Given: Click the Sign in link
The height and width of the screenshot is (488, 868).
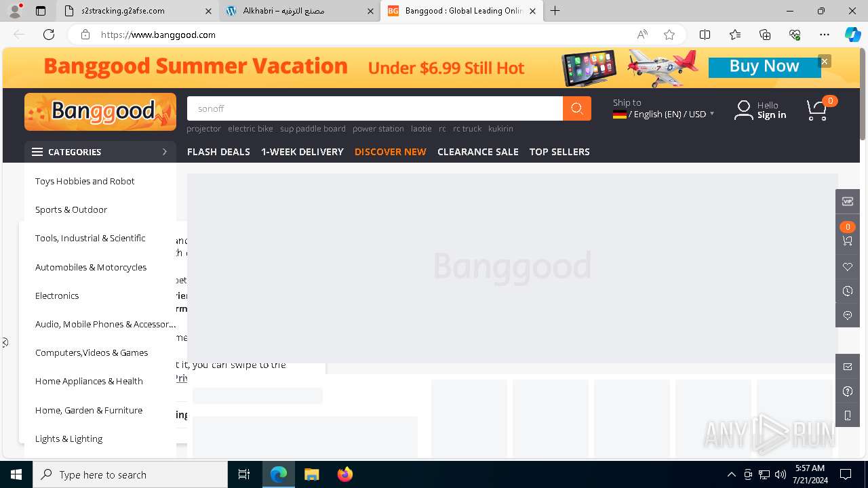Looking at the screenshot, I should (772, 115).
